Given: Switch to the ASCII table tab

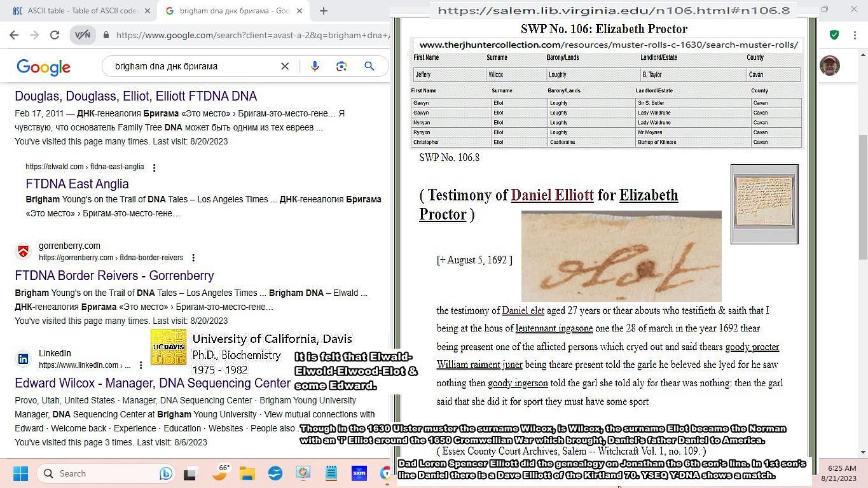Looking at the screenshot, I should [83, 11].
